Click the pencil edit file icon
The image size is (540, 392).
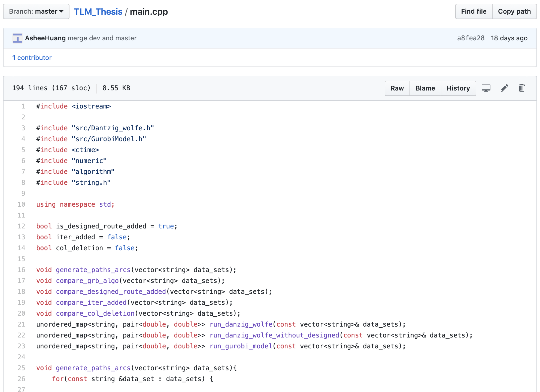(504, 88)
